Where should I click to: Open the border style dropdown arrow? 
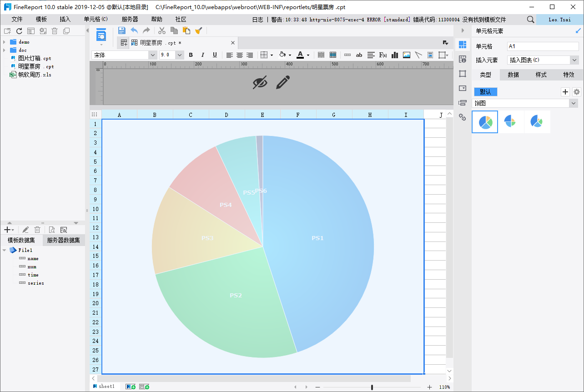point(272,55)
